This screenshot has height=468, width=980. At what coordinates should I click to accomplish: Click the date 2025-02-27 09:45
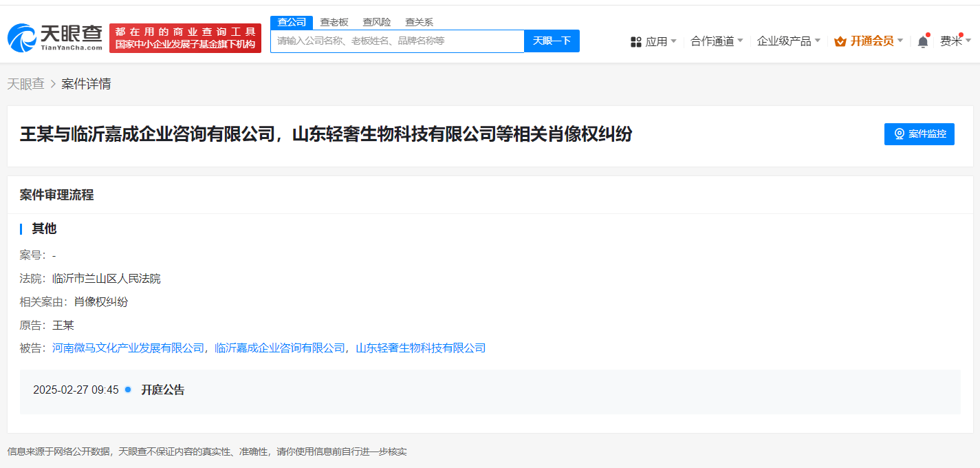coord(76,390)
